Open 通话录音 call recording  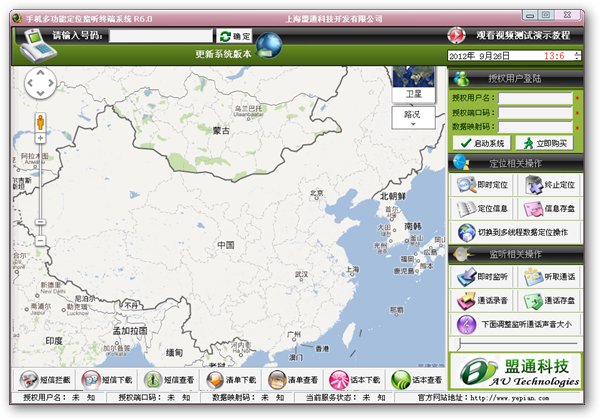click(x=480, y=301)
